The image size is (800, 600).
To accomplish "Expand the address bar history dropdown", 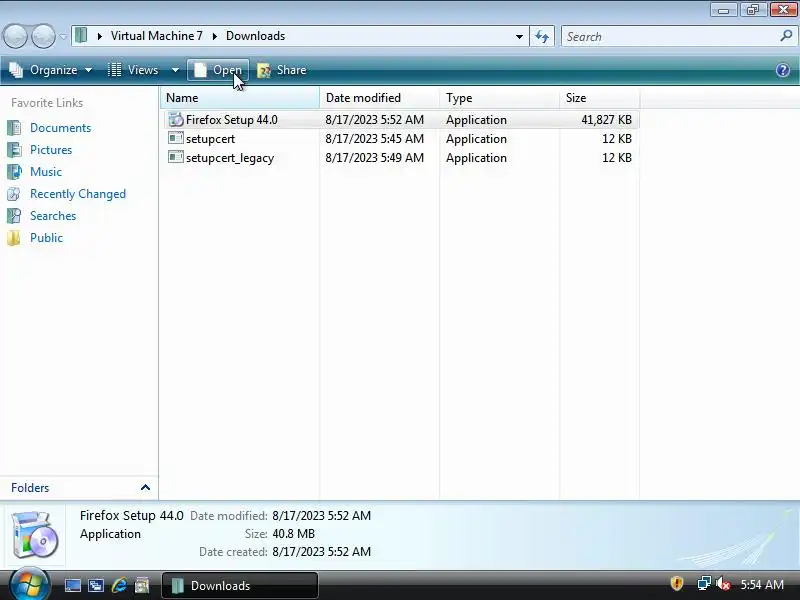I will (519, 36).
